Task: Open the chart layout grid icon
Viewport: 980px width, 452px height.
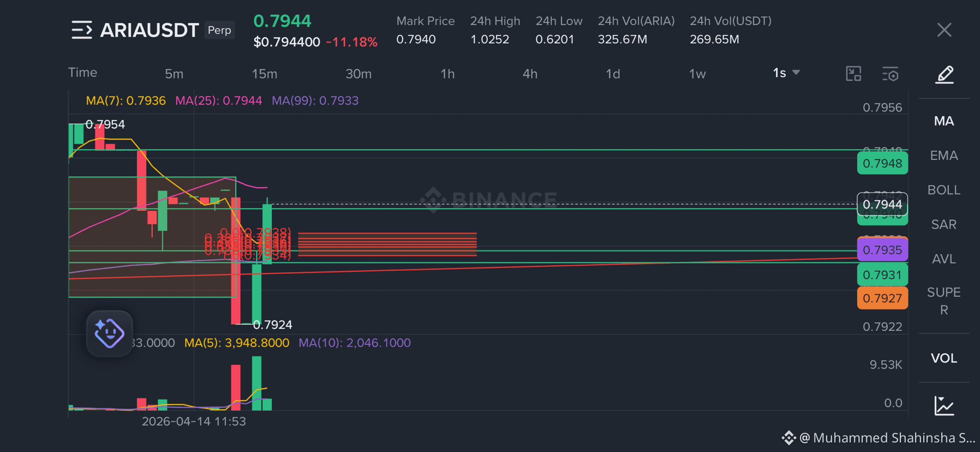Action: 853,74
